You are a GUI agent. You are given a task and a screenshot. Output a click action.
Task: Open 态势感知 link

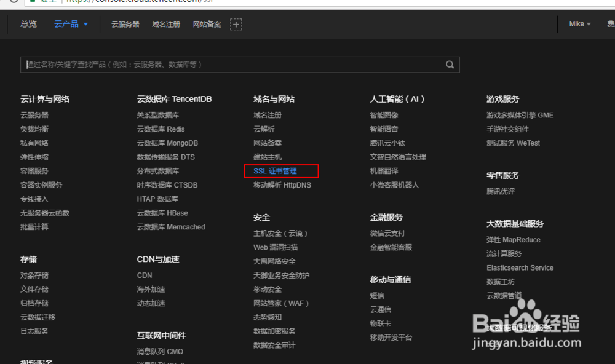pyautogui.click(x=268, y=317)
